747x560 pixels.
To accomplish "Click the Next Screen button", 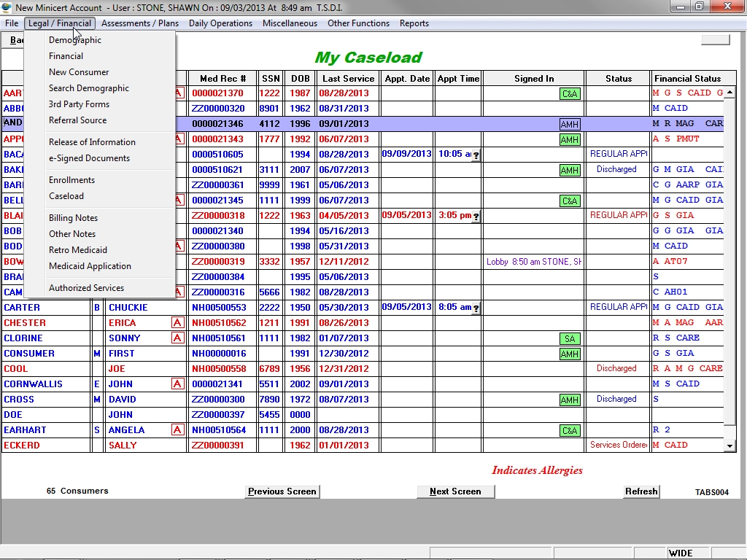I will pos(455,491).
